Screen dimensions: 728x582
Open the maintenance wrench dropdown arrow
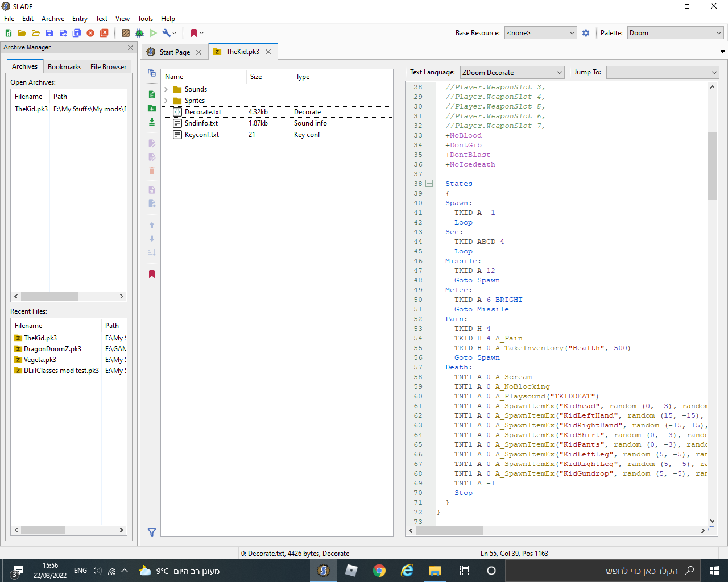(175, 33)
